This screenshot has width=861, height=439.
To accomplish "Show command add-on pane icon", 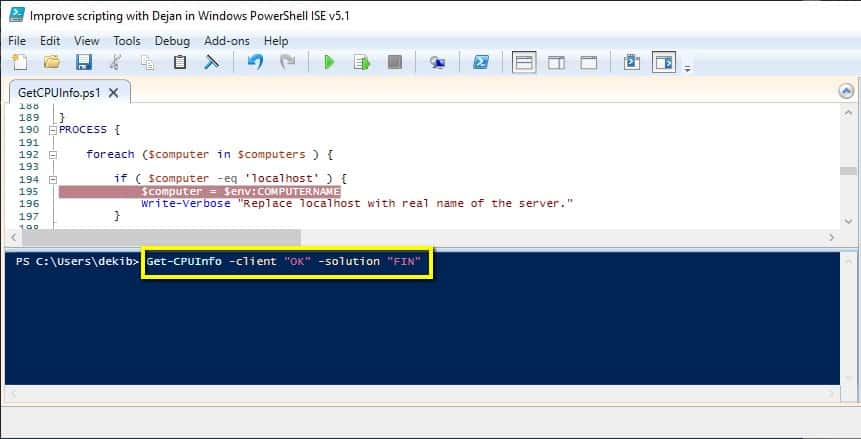I will coord(664,62).
